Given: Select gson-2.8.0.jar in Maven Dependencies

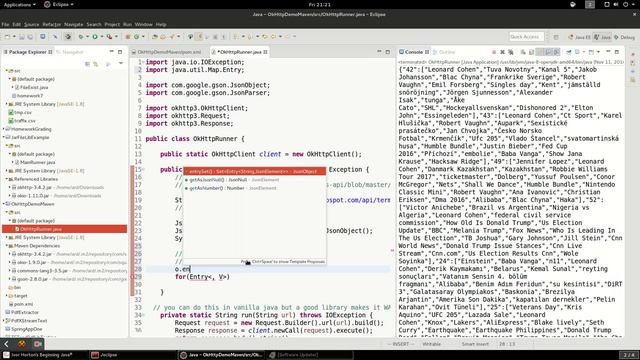Looking at the screenshot, I should pyautogui.click(x=32, y=279).
